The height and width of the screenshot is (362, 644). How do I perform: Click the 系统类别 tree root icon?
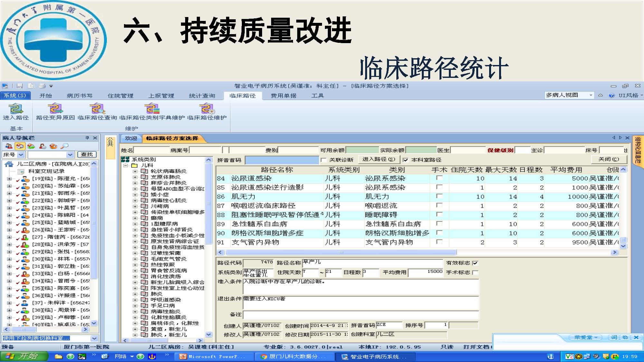(x=125, y=159)
